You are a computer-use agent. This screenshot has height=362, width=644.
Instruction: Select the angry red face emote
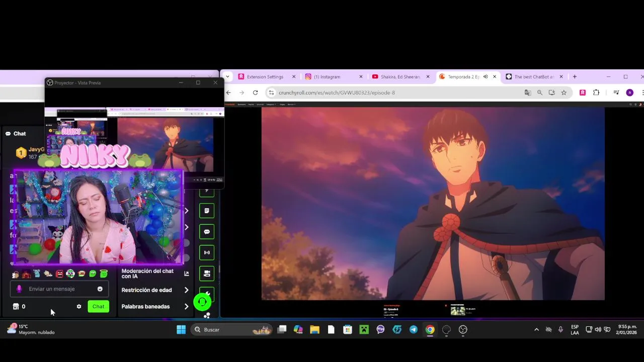pyautogui.click(x=59, y=274)
